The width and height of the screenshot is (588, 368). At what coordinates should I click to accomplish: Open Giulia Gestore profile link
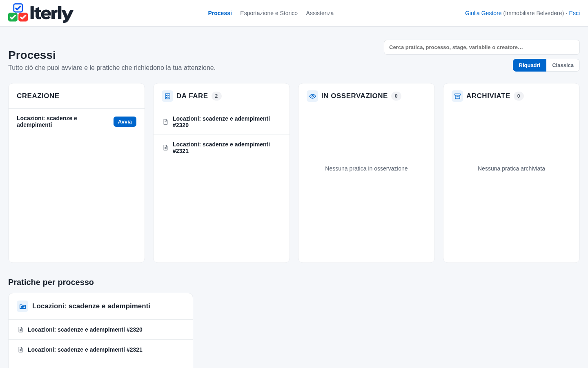(x=483, y=13)
